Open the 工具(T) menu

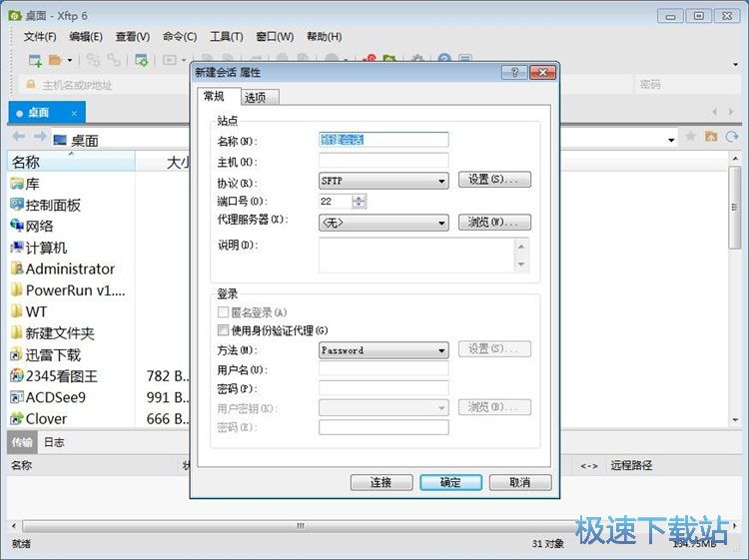coord(227,37)
